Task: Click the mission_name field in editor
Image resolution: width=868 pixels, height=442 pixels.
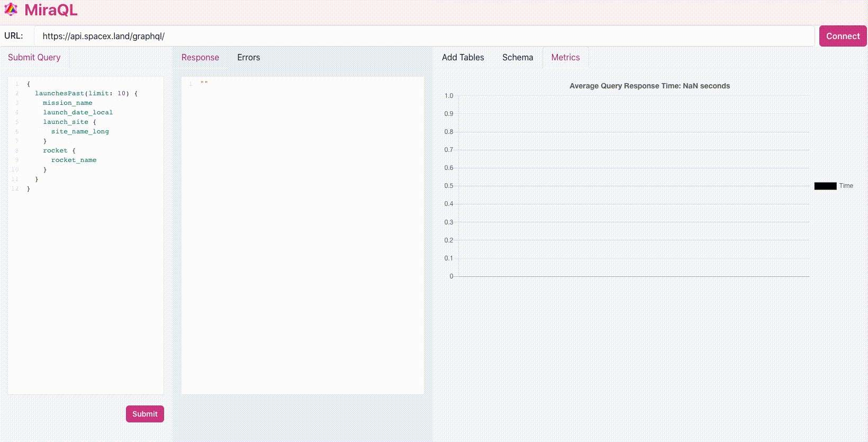Action: pyautogui.click(x=68, y=103)
